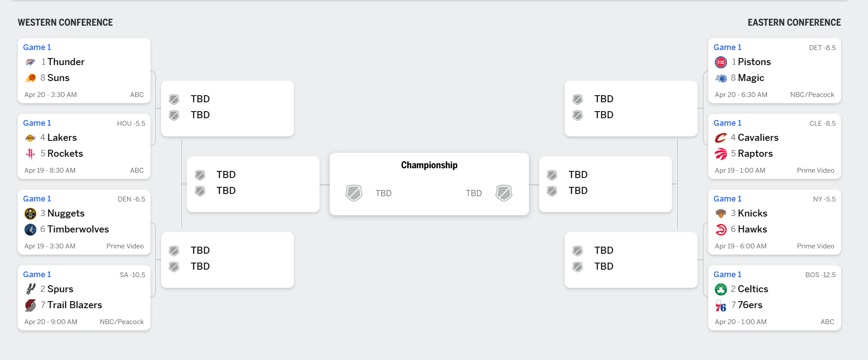Click the Celtics team name
Viewport: 868px width, 360px height.
pyautogui.click(x=753, y=289)
